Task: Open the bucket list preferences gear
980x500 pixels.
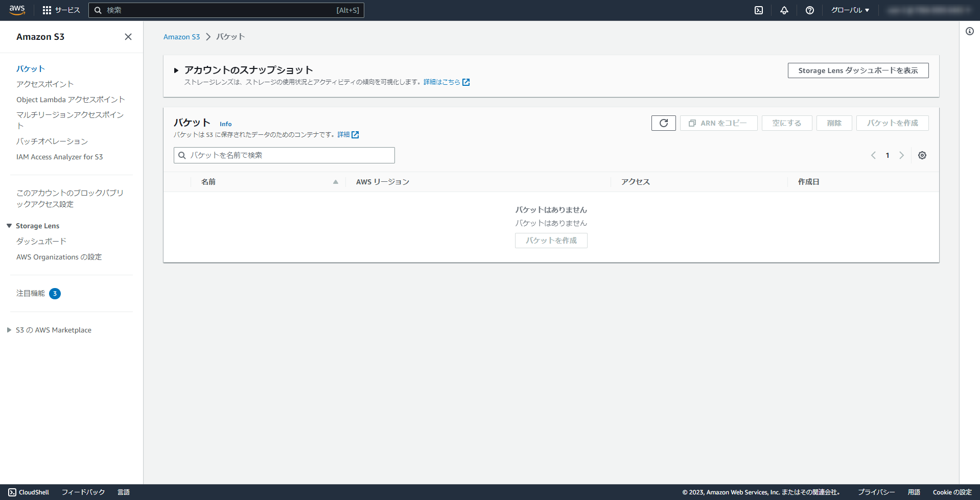Action: click(x=922, y=155)
